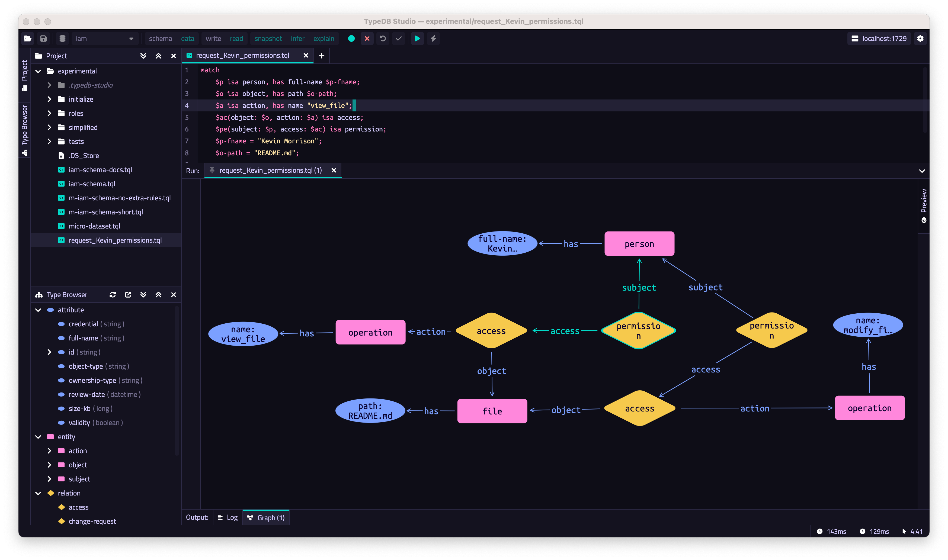Image resolution: width=948 pixels, height=560 pixels.
Task: Click the highlighted permission relation node
Action: click(639, 331)
